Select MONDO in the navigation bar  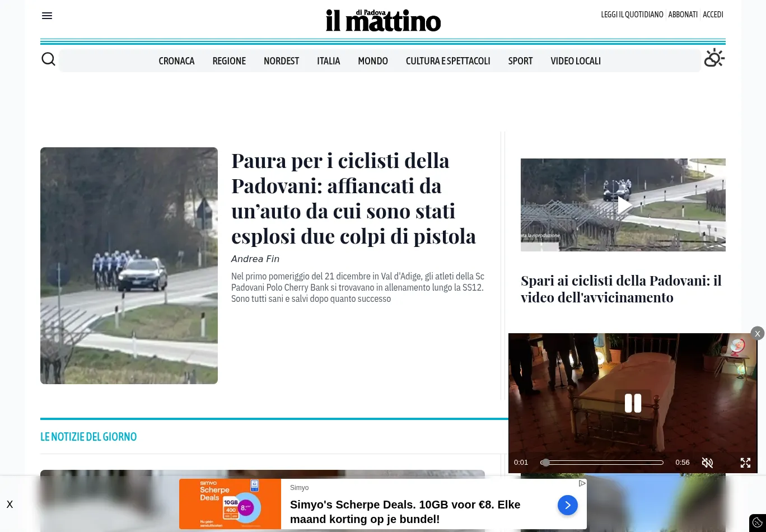(x=373, y=60)
